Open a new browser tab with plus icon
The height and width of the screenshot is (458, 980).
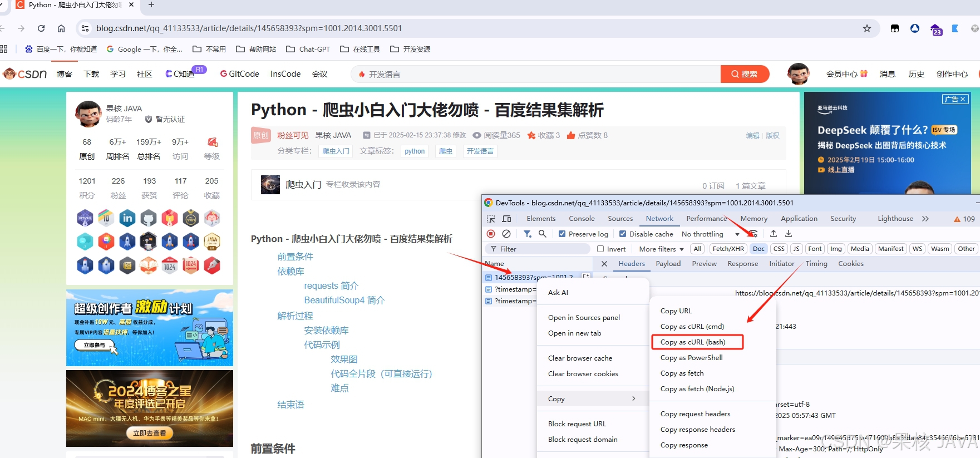pos(151,5)
